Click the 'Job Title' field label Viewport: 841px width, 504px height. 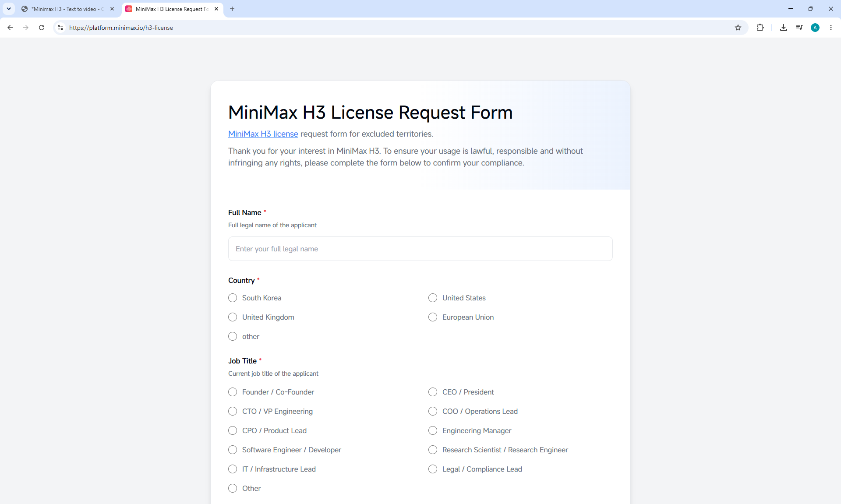pos(242,361)
